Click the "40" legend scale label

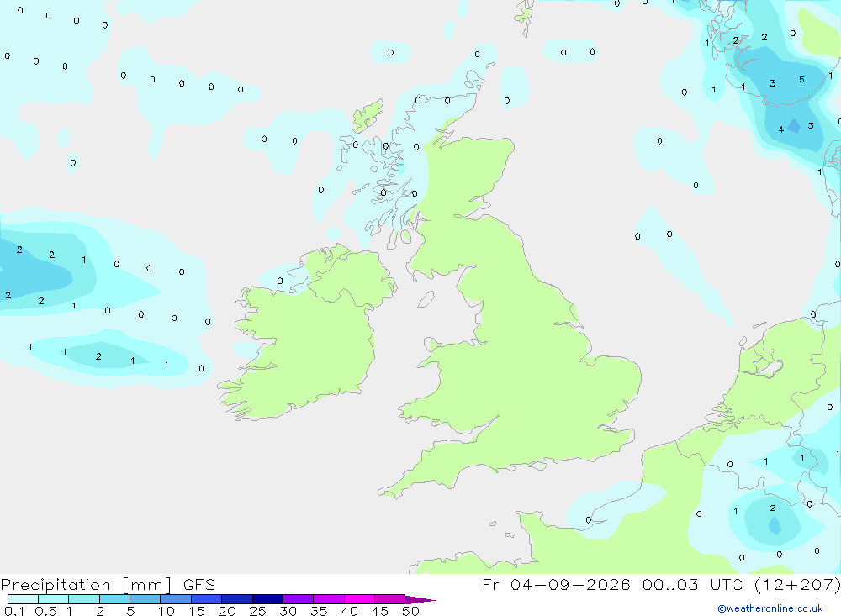pos(350,611)
